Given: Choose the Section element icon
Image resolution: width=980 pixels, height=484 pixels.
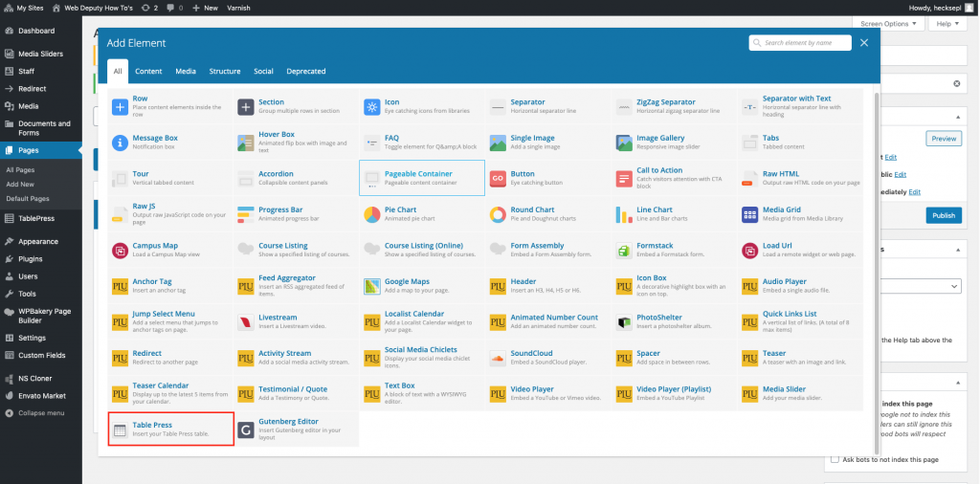Looking at the screenshot, I should 246,107.
